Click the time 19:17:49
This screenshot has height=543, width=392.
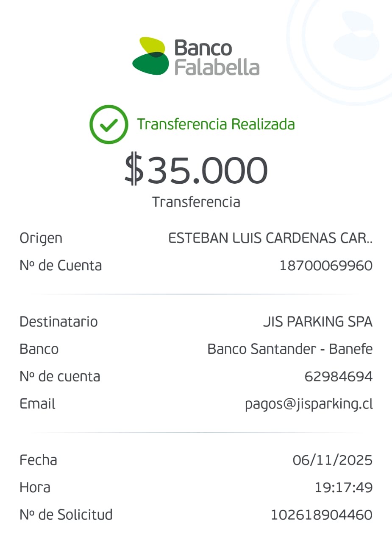pyautogui.click(x=343, y=487)
